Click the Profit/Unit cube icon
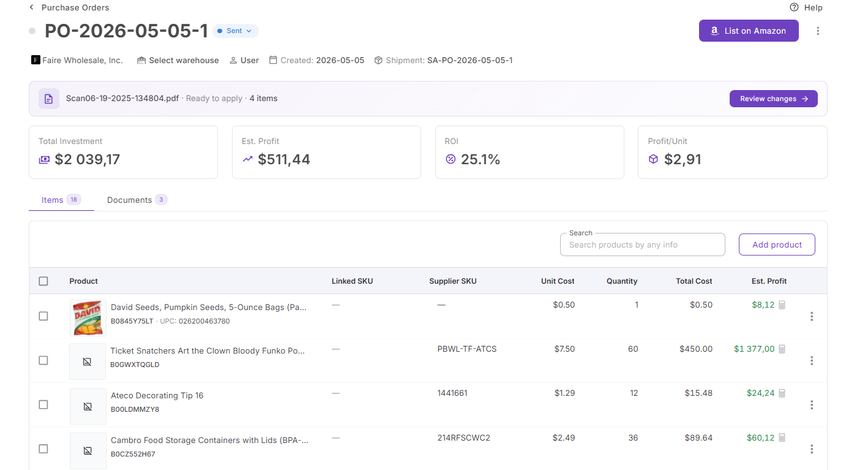Viewport: 868px width, 470px height. tap(653, 159)
